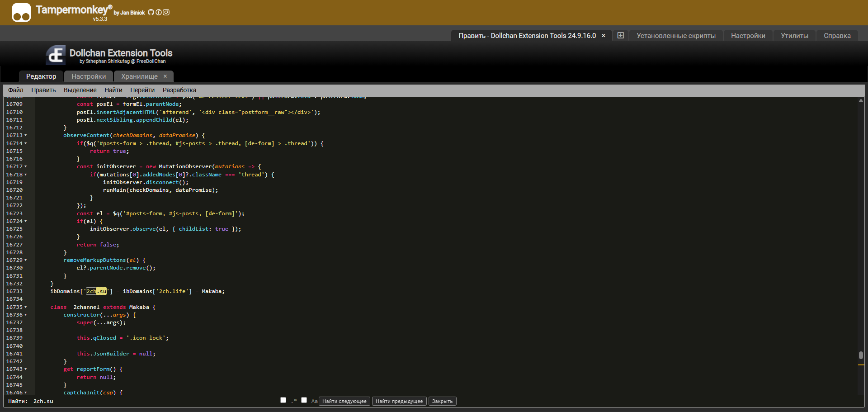Open the Файл menu
Screen dimensions: 868x412
click(x=16, y=90)
